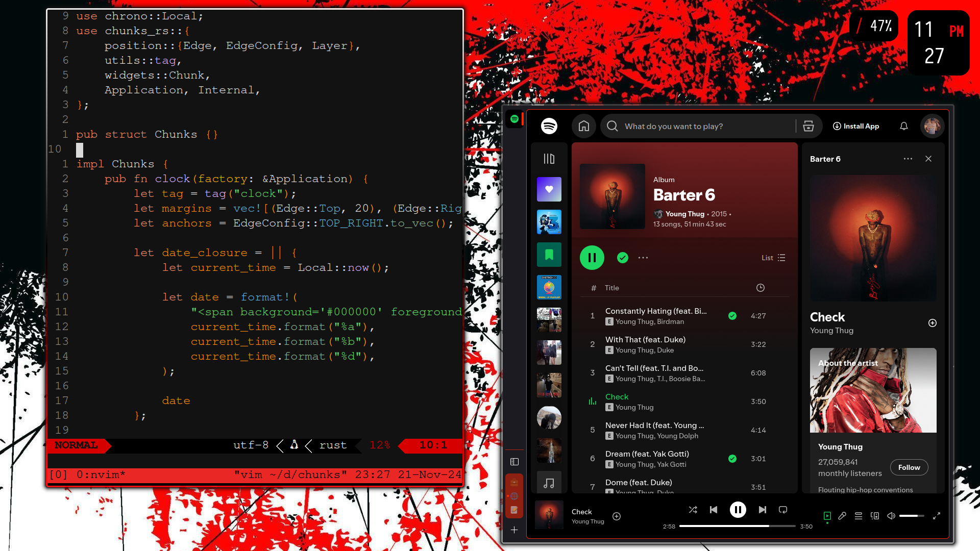Open the lyrics view (microphone icon)

click(x=842, y=516)
